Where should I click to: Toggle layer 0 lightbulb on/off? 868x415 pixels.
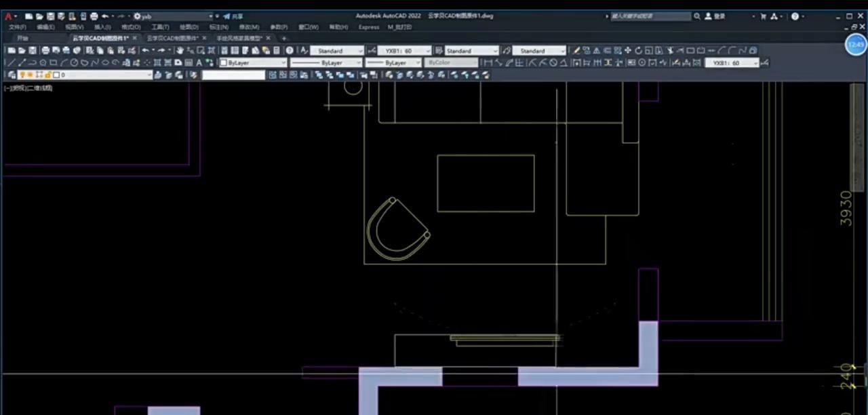pos(22,75)
